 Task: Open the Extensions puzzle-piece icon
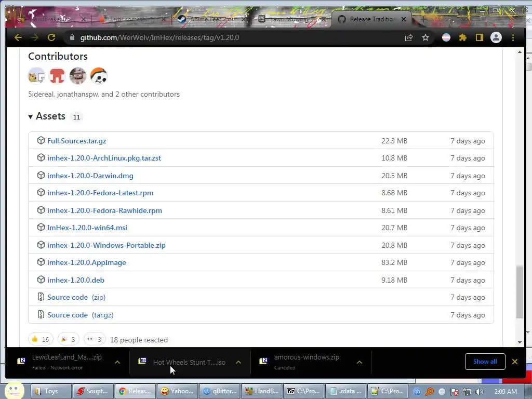[x=463, y=37]
